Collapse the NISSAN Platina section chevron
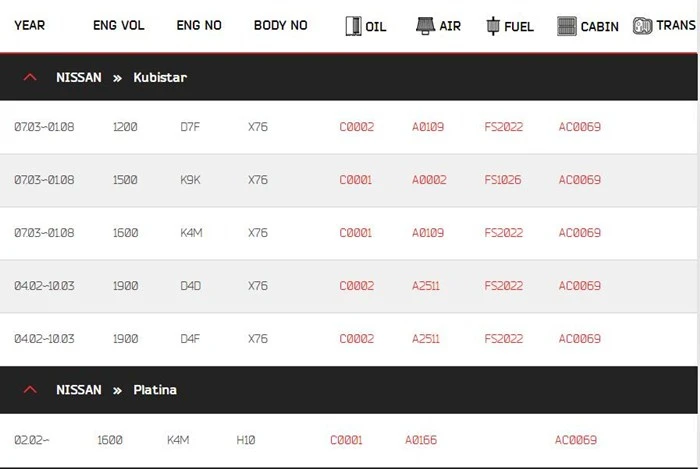 [x=30, y=390]
